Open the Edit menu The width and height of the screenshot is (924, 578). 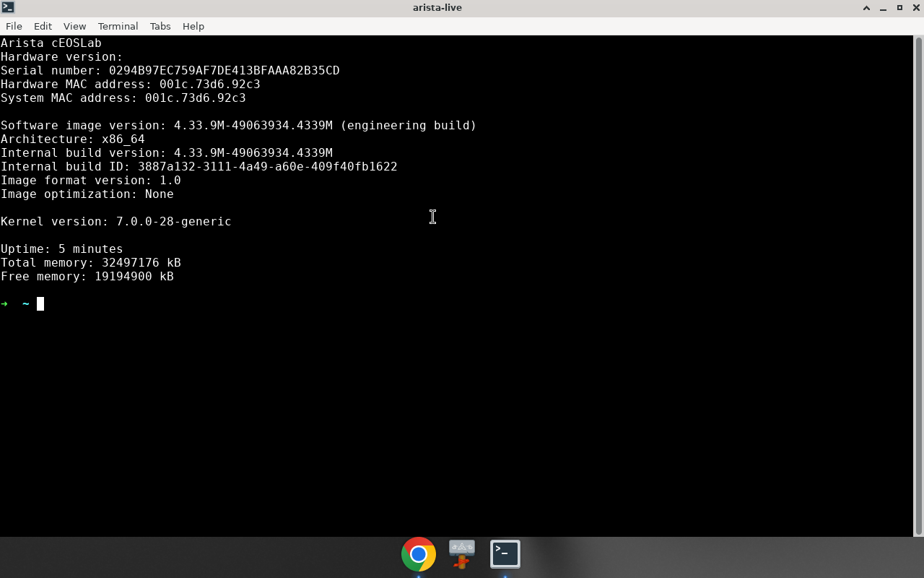[43, 26]
